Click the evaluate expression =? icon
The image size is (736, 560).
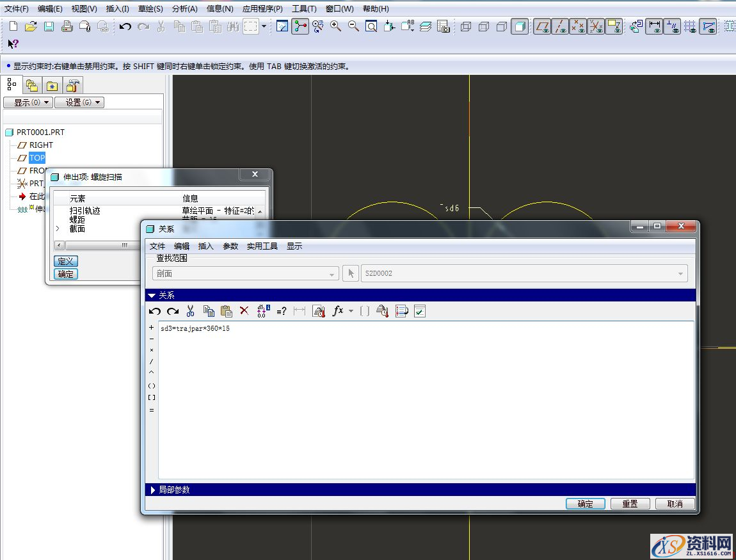(x=282, y=311)
